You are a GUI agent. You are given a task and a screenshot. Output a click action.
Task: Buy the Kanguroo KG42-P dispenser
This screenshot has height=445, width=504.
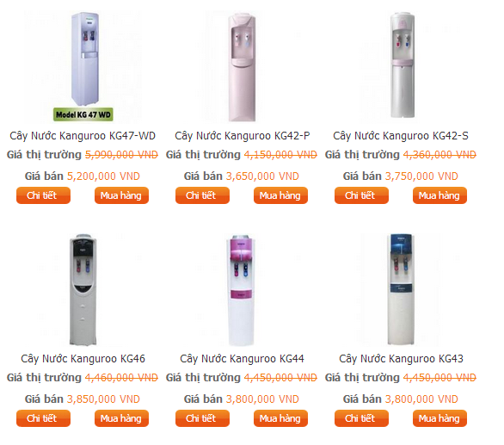click(280, 195)
